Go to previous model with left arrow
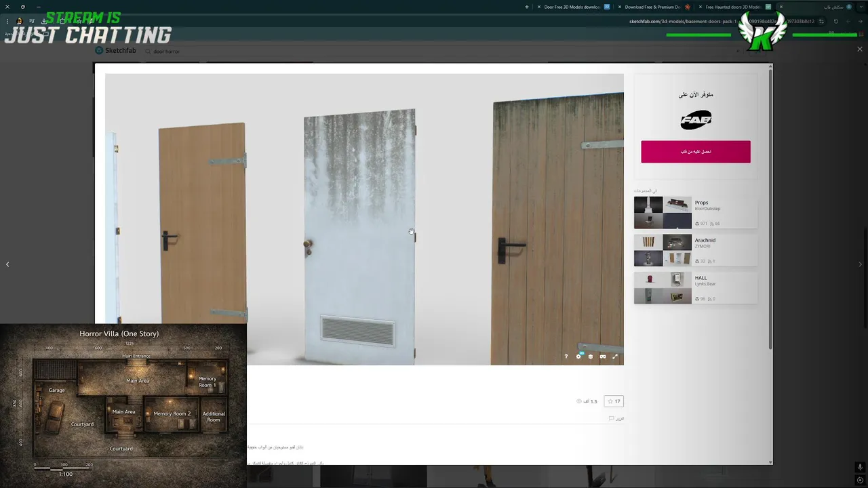The width and height of the screenshot is (868, 488). 7,264
